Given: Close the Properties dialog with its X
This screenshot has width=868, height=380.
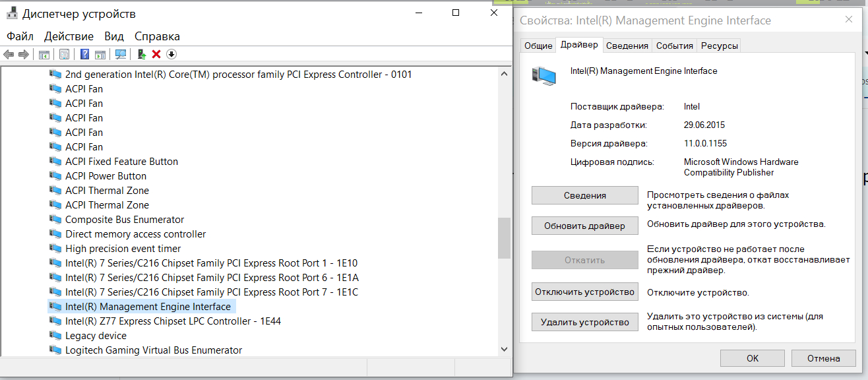Looking at the screenshot, I should pyautogui.click(x=848, y=20).
